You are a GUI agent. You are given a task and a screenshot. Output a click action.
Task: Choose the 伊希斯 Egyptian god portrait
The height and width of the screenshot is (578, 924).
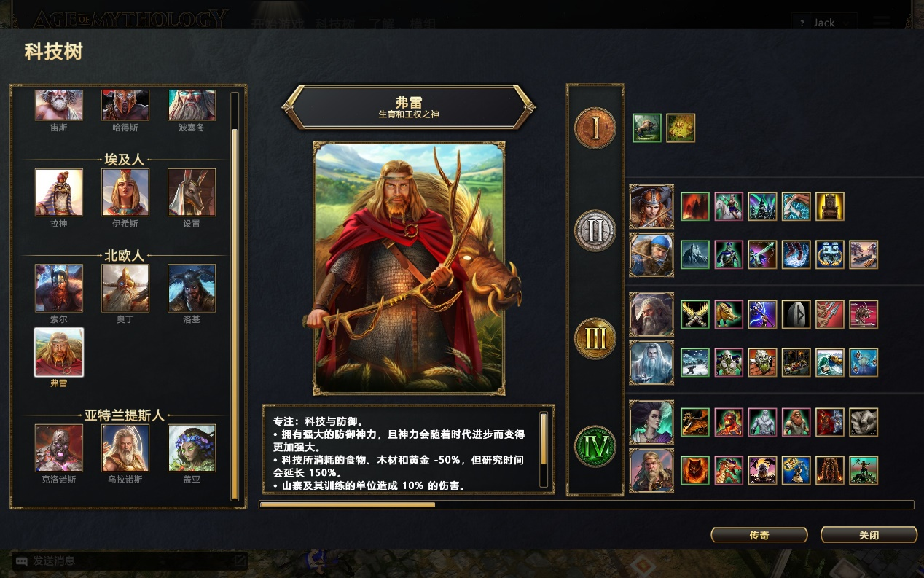125,192
